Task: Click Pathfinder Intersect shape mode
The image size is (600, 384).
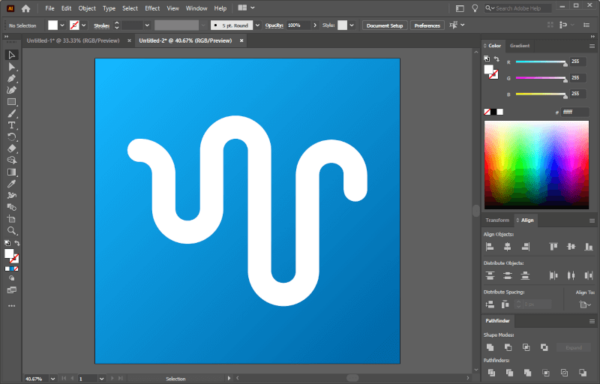Action: coord(526,347)
